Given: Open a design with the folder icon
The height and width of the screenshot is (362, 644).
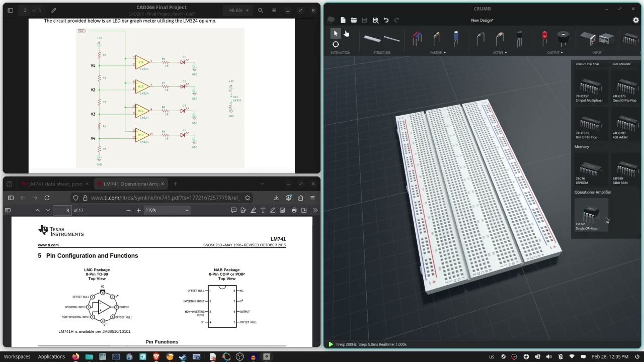Looking at the screenshot, I should pyautogui.click(x=354, y=20).
